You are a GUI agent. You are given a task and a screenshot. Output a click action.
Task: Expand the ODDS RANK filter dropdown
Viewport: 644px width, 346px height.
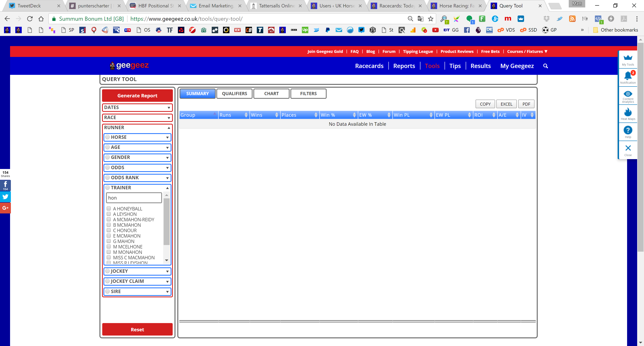point(137,178)
